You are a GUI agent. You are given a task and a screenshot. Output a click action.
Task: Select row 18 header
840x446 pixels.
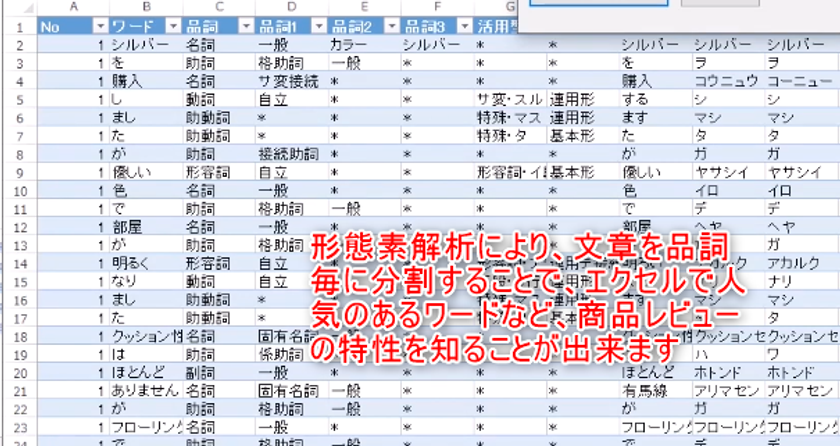point(20,336)
